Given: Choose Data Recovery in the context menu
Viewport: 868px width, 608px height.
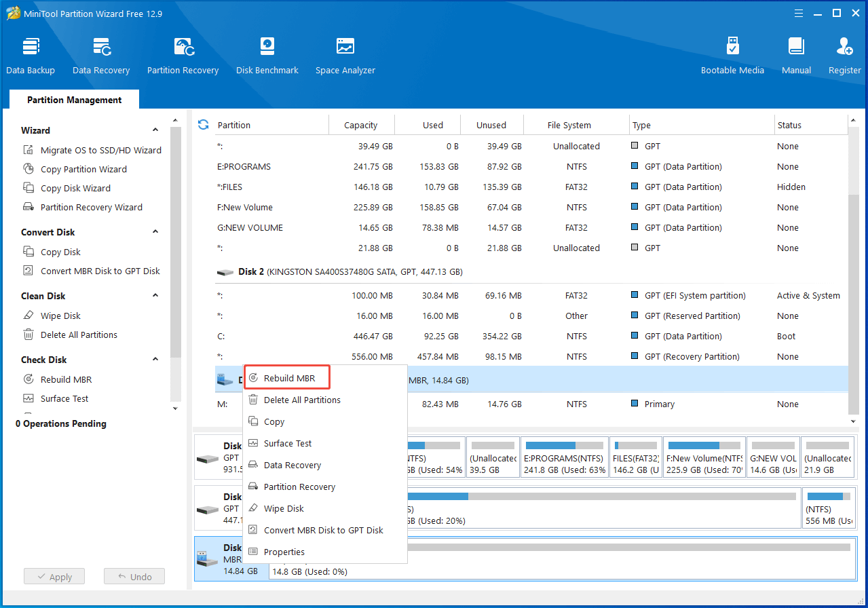Looking at the screenshot, I should tap(325, 465).
